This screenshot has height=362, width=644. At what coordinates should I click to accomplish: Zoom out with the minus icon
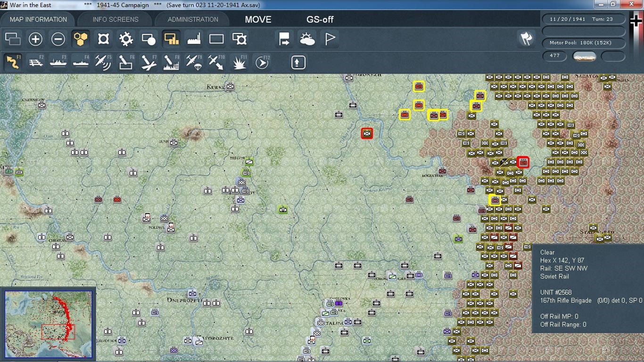pyautogui.click(x=58, y=39)
